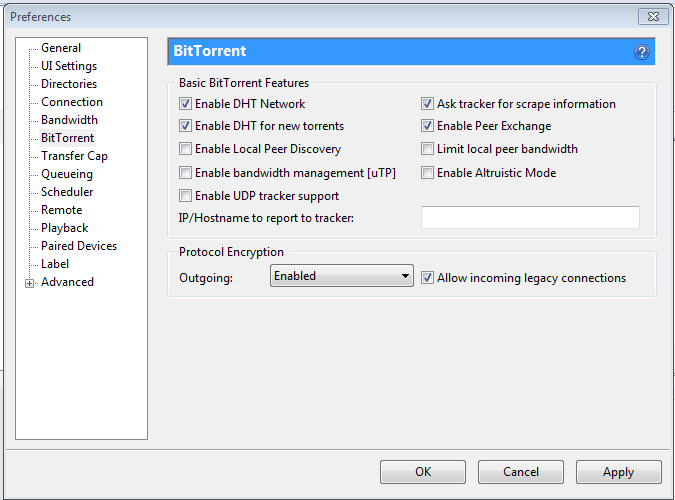Select Remote in the sidebar

62,210
